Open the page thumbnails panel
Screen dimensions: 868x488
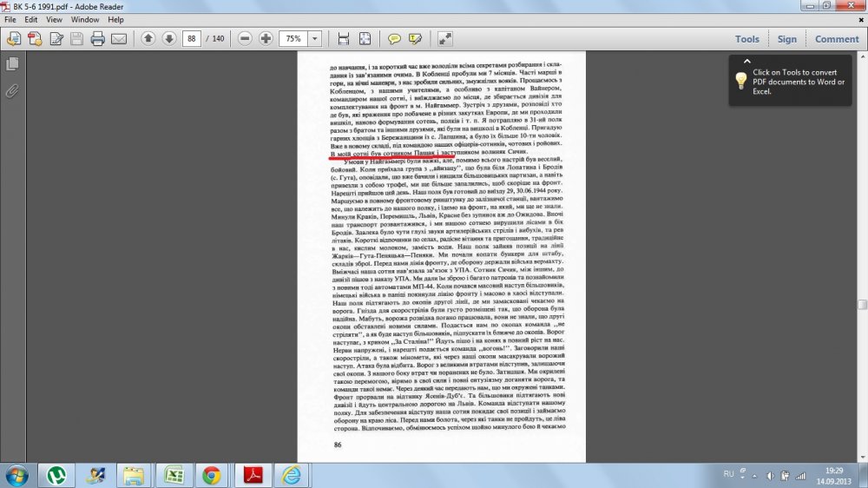coord(12,64)
